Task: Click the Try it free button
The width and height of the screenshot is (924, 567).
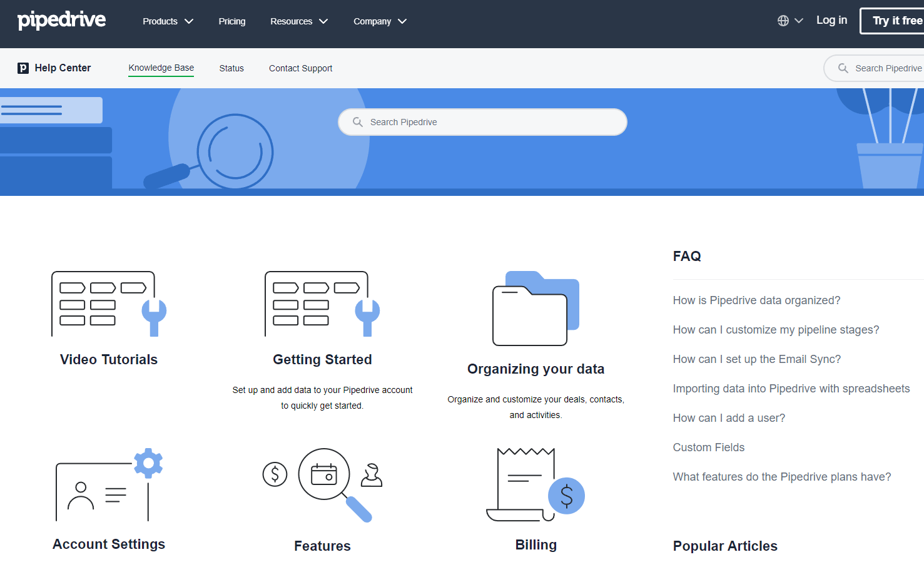Action: pos(893,21)
